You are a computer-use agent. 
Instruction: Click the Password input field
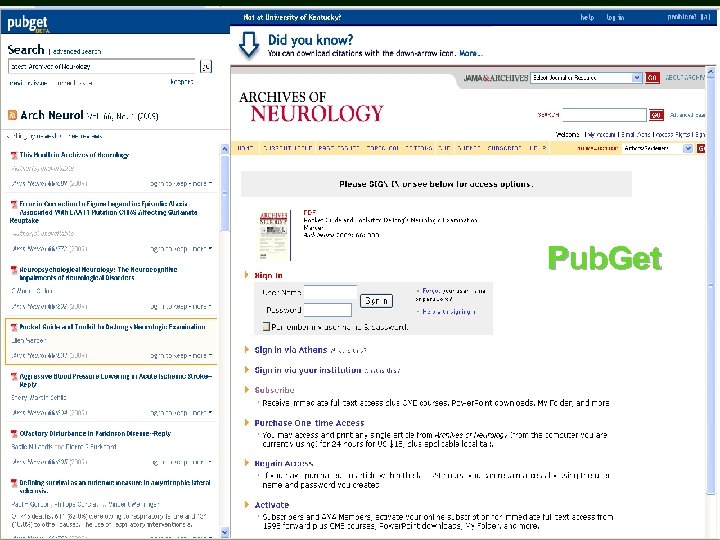click(x=327, y=310)
